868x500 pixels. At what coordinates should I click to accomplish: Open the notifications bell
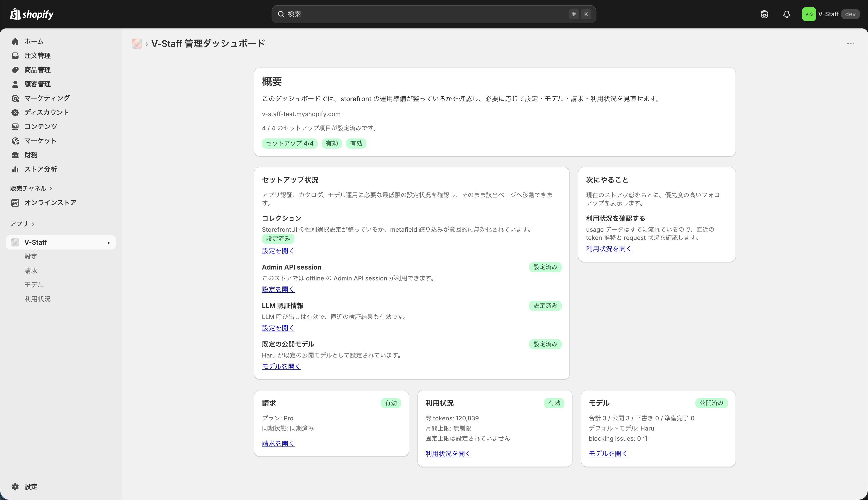[787, 14]
